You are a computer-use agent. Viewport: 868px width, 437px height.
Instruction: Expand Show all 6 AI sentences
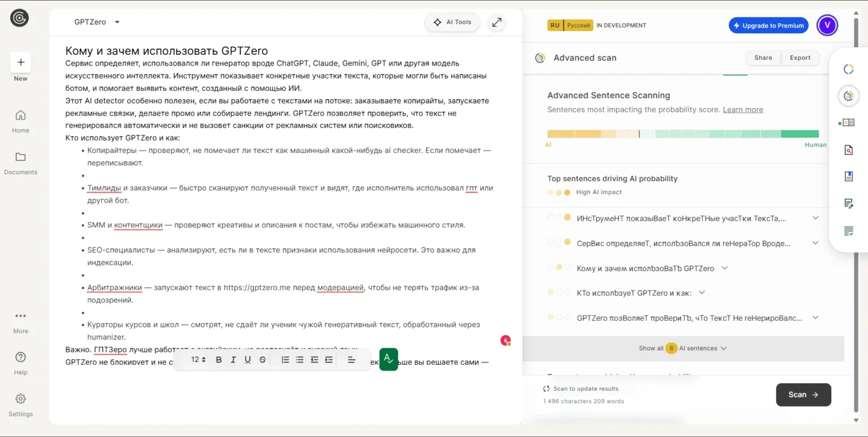click(683, 348)
